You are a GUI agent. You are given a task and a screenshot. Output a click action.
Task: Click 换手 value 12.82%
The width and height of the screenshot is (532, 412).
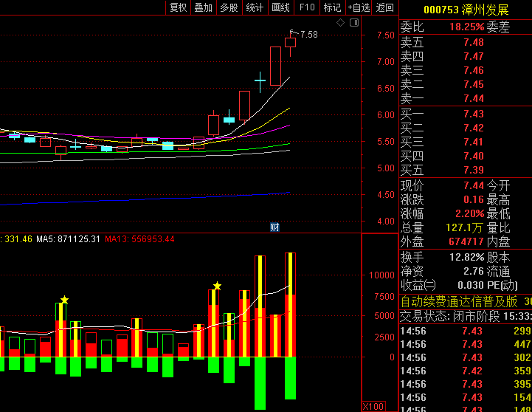467,257
